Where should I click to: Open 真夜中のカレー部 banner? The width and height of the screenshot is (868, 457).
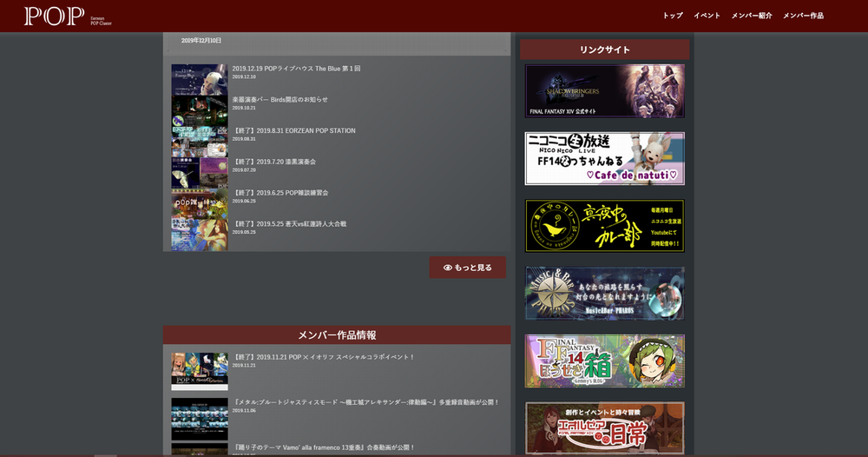[x=604, y=226]
